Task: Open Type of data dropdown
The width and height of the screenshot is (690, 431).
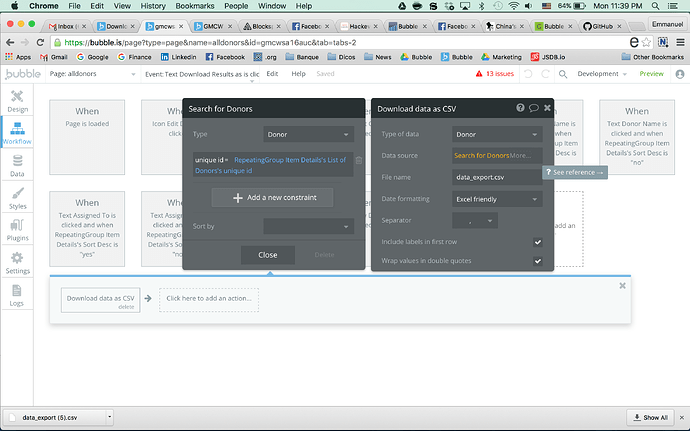Action: [x=497, y=134]
